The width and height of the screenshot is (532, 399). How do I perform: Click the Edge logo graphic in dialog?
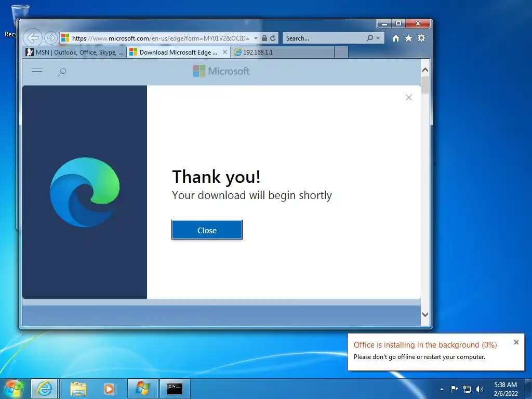coord(85,192)
